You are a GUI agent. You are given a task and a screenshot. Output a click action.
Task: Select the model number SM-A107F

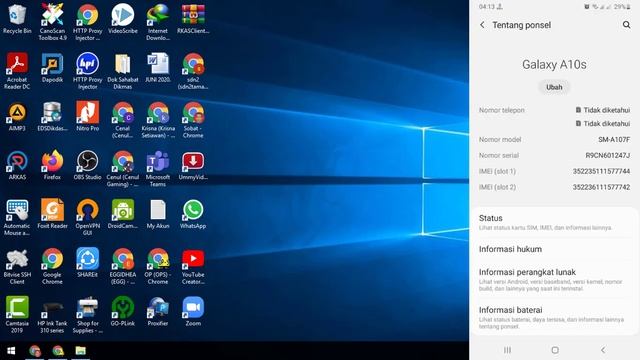[614, 140]
